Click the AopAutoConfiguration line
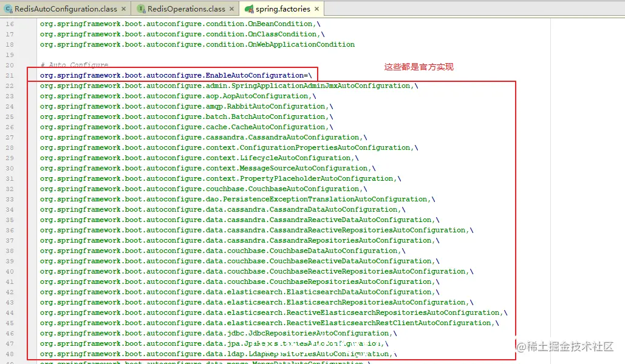This screenshot has width=625, height=364. click(x=178, y=96)
